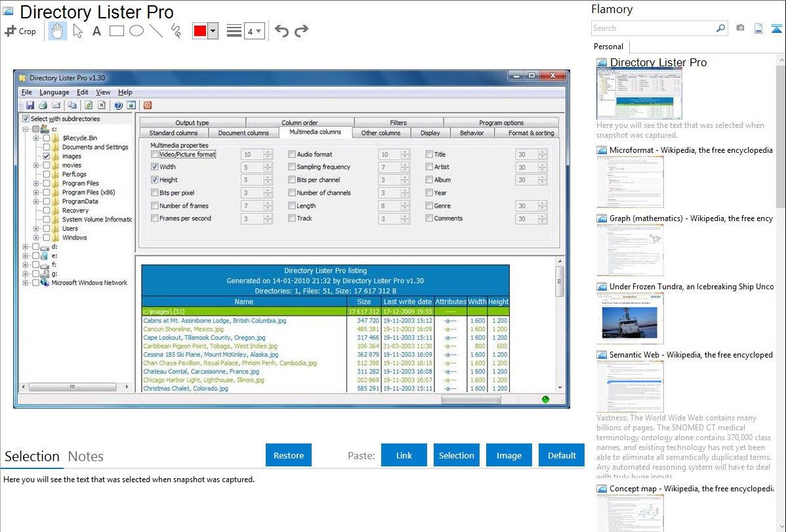Click the camera capture snapshot icon
This screenshot has width=786, height=532.
[740, 28]
